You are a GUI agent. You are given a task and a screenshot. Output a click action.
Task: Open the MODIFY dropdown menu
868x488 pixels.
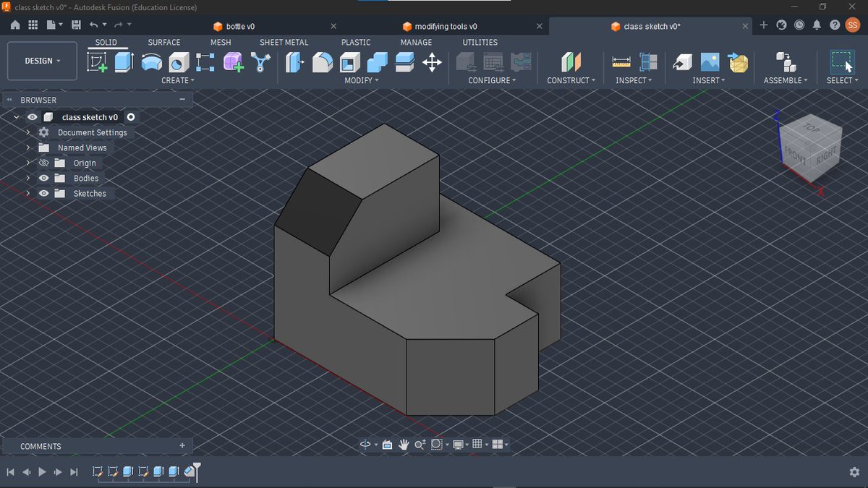point(362,80)
